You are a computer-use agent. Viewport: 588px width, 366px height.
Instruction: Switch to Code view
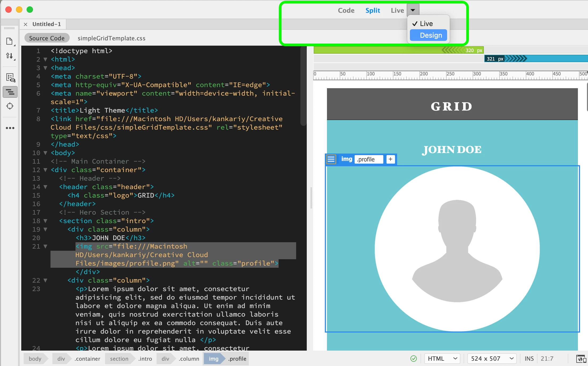(x=346, y=10)
